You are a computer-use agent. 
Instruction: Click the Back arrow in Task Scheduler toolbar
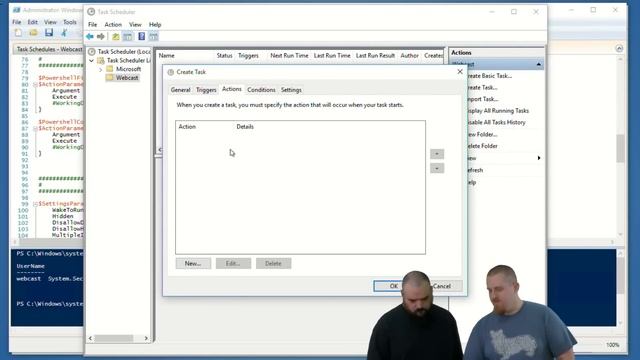[90, 37]
